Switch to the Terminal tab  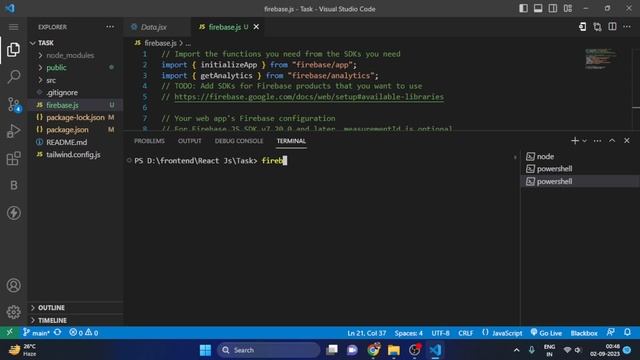coord(291,141)
